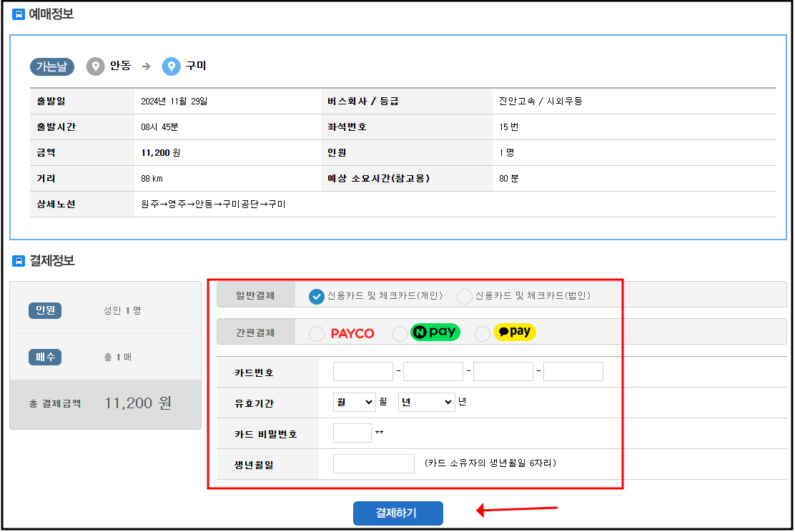The image size is (795, 532).
Task: Select the N Pay radio button
Action: point(399,332)
